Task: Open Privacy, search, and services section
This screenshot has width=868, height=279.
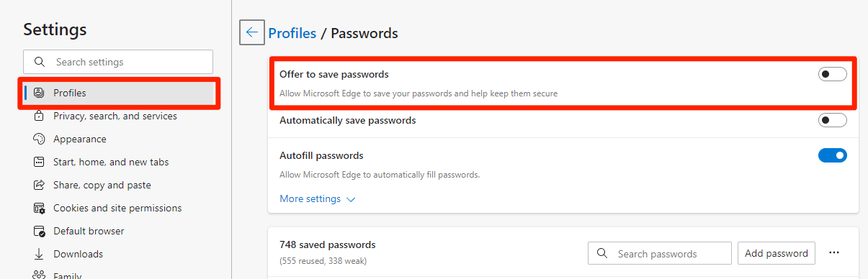Action: 115,116
